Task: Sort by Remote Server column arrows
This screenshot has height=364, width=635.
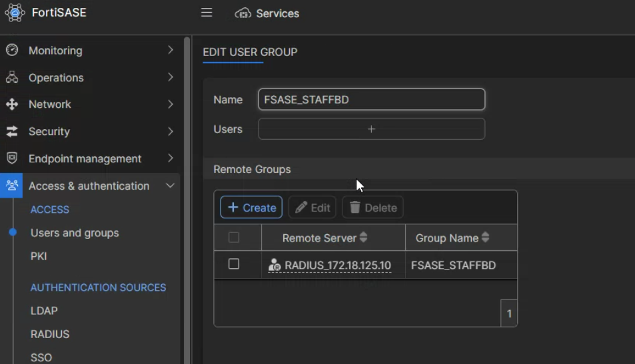Action: [363, 238]
